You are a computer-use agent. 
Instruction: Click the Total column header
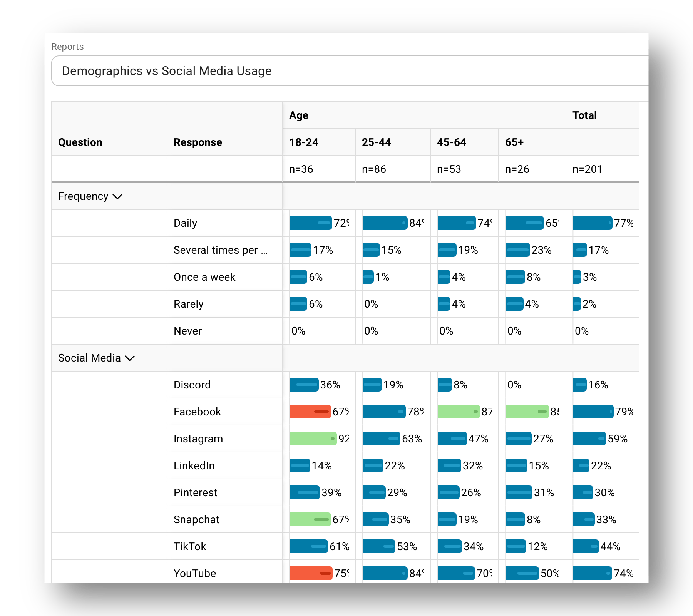tap(584, 115)
